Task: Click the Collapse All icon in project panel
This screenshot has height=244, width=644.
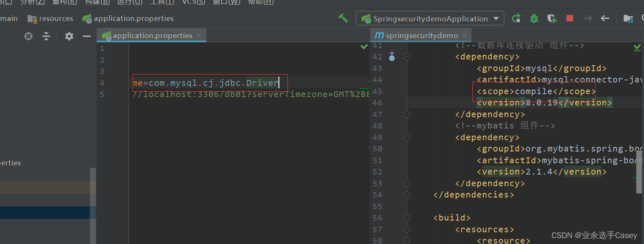Action: tap(46, 36)
